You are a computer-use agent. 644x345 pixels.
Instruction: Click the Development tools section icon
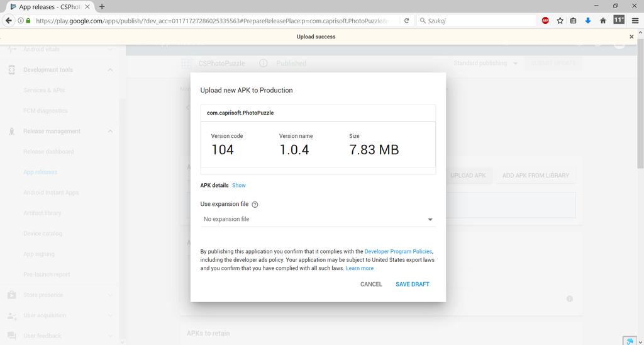tap(11, 70)
